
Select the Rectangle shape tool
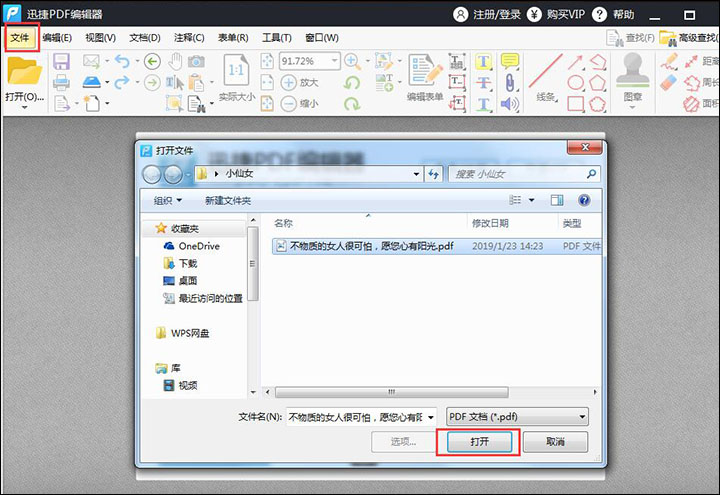coord(576,104)
